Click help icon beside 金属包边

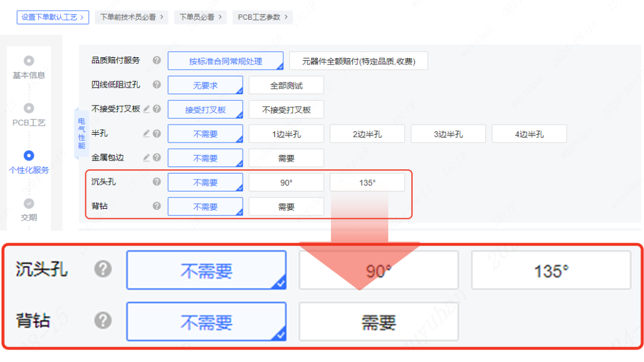point(157,158)
